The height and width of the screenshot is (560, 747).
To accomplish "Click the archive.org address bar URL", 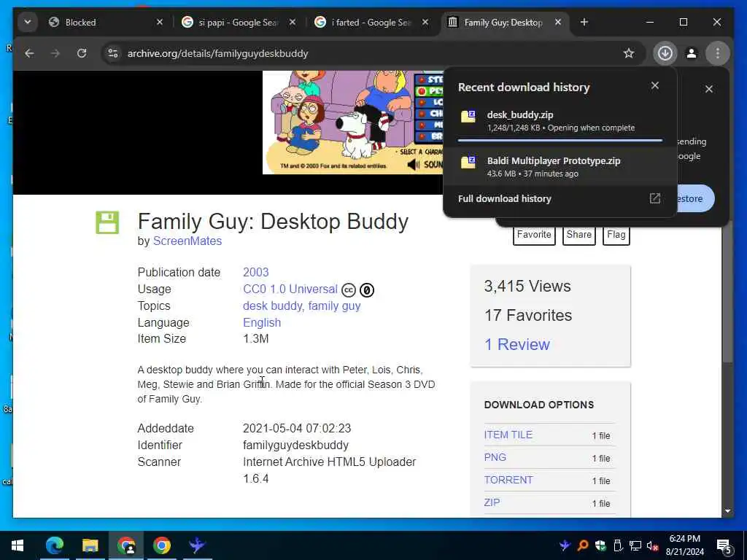I will 217,53.
